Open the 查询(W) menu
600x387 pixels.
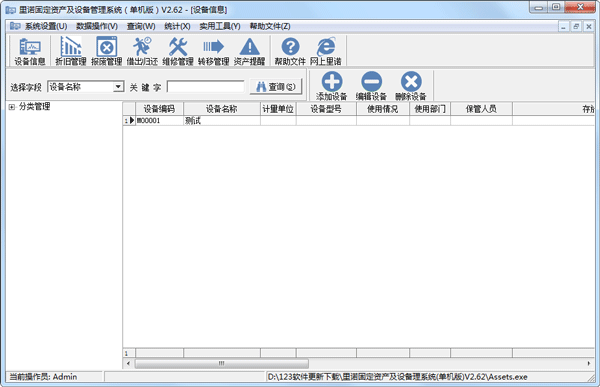tap(141, 26)
